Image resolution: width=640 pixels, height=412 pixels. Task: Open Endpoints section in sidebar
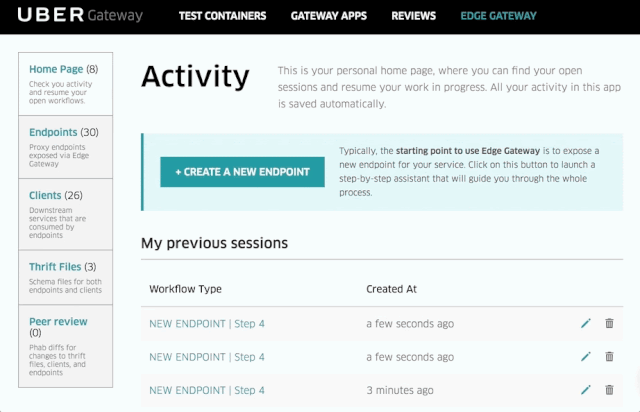[x=54, y=132]
